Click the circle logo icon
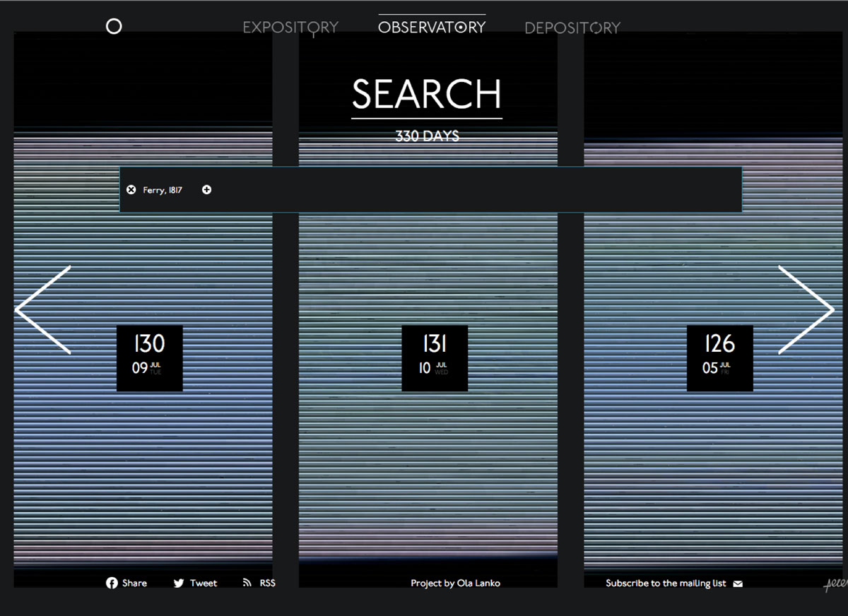The image size is (848, 616). [114, 27]
